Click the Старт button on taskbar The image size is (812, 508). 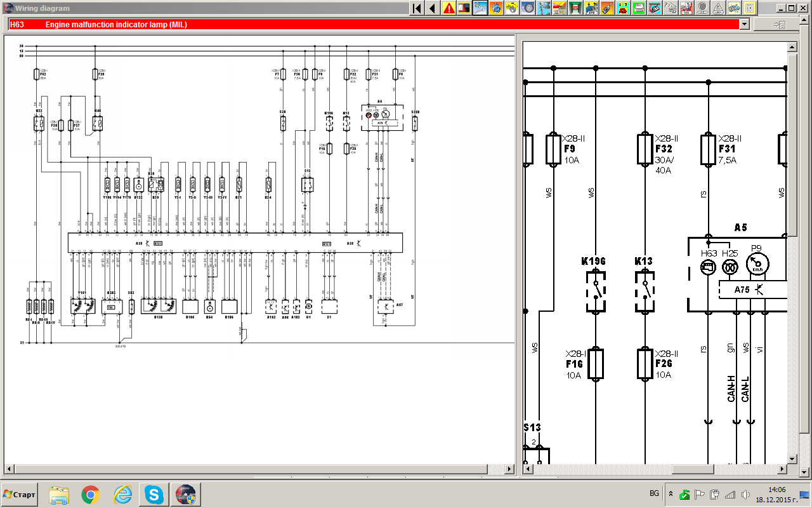(20, 493)
